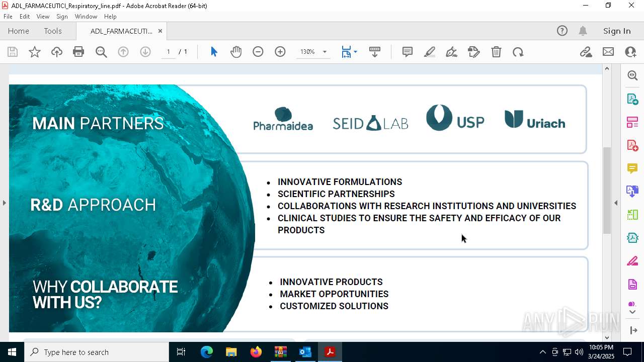Delete with the trash icon
644x362 pixels.
click(496, 52)
